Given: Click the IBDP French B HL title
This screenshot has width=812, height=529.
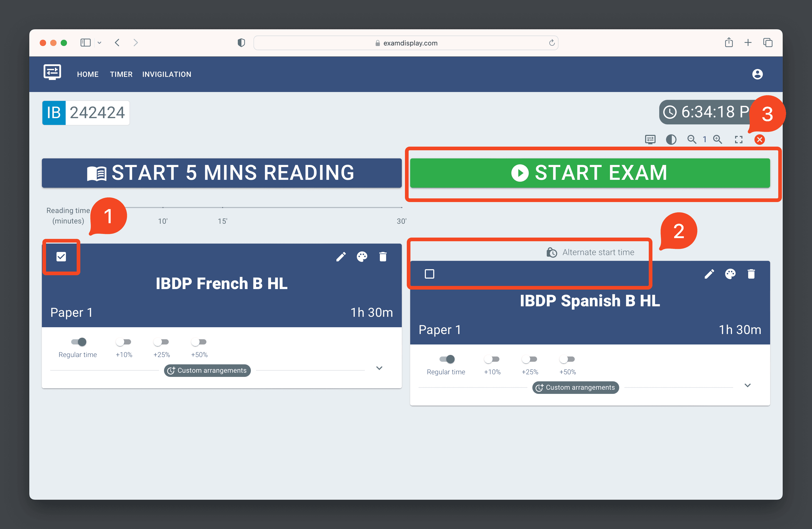Looking at the screenshot, I should [222, 284].
